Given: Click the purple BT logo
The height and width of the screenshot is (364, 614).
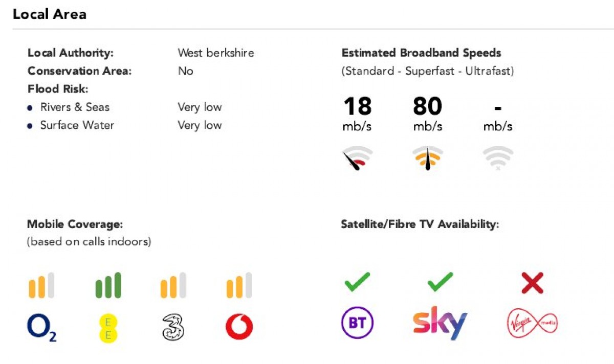Looking at the screenshot, I should coord(357,324).
